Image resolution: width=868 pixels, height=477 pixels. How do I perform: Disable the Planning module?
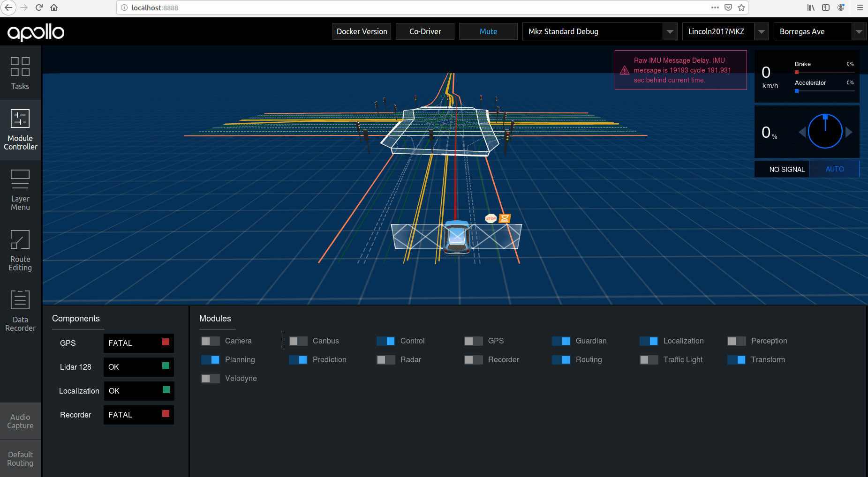pyautogui.click(x=211, y=359)
